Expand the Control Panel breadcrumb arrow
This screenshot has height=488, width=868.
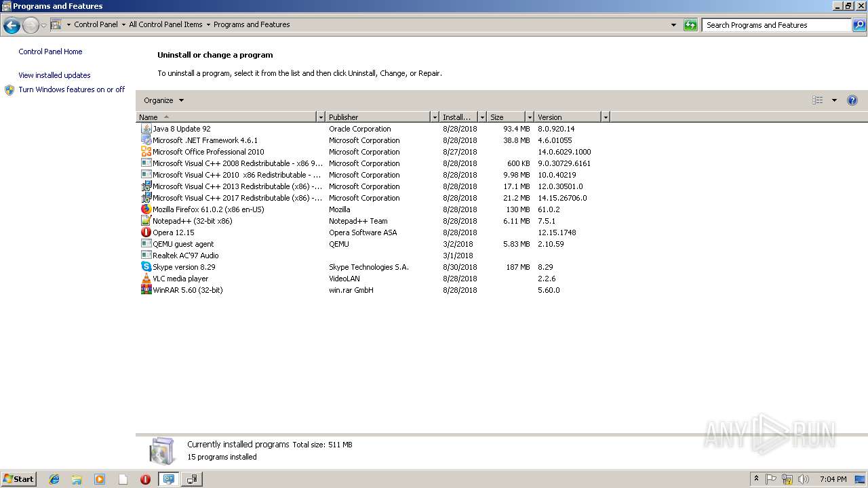tap(123, 24)
